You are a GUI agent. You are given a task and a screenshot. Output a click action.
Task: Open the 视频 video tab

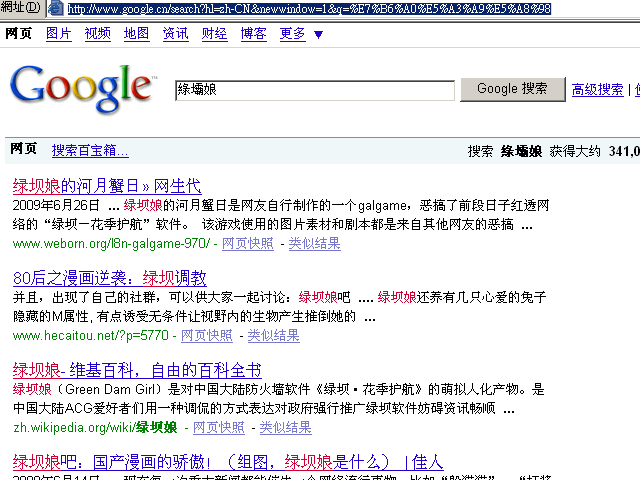point(98,33)
